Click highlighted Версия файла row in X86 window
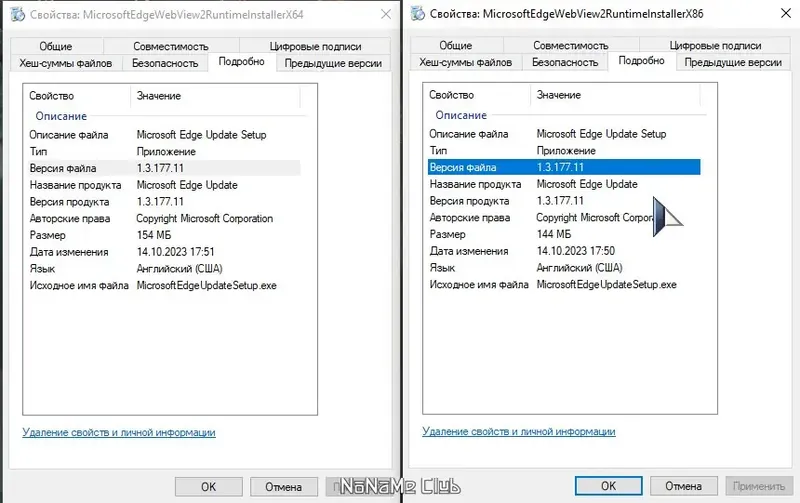This screenshot has width=800, height=503. tap(564, 167)
